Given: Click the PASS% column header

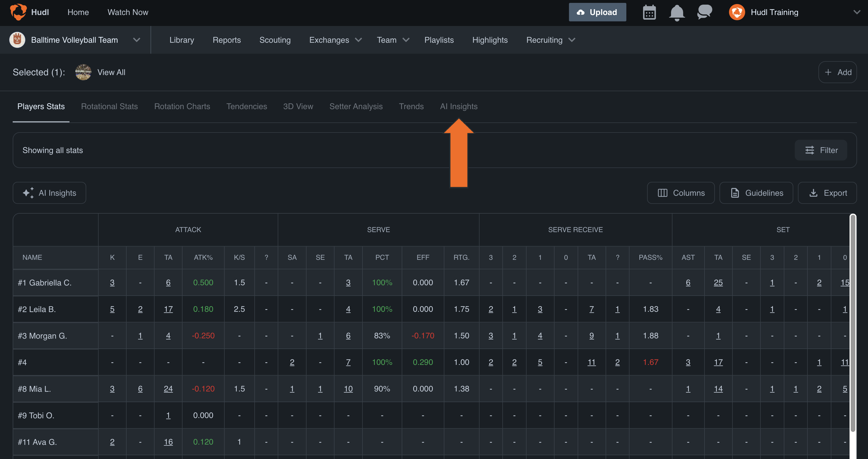Looking at the screenshot, I should pyautogui.click(x=650, y=257).
